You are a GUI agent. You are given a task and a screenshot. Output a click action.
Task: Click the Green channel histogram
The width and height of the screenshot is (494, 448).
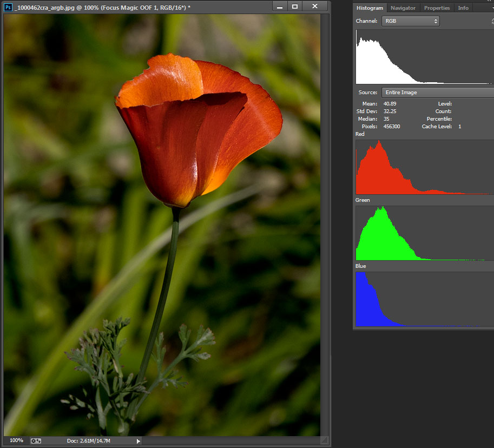pos(425,233)
